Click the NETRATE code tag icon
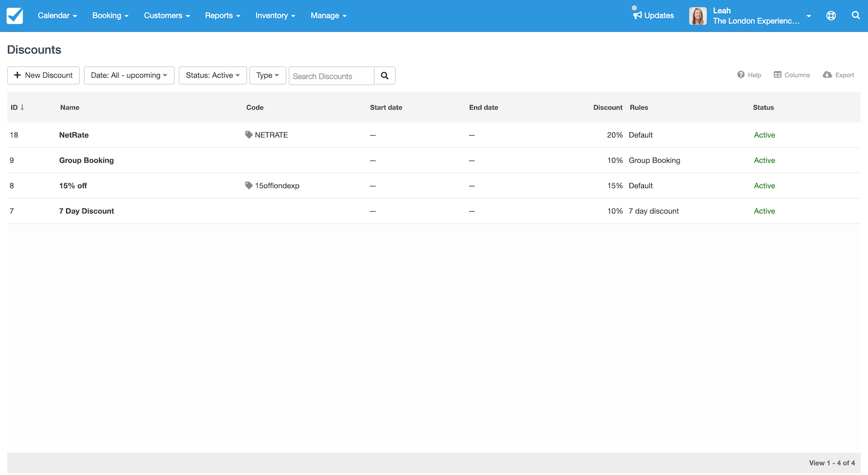Image resolution: width=868 pixels, height=475 pixels. (249, 135)
